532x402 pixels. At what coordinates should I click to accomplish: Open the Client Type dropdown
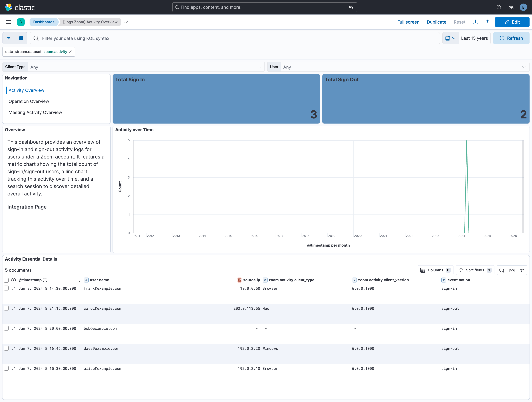[146, 67]
